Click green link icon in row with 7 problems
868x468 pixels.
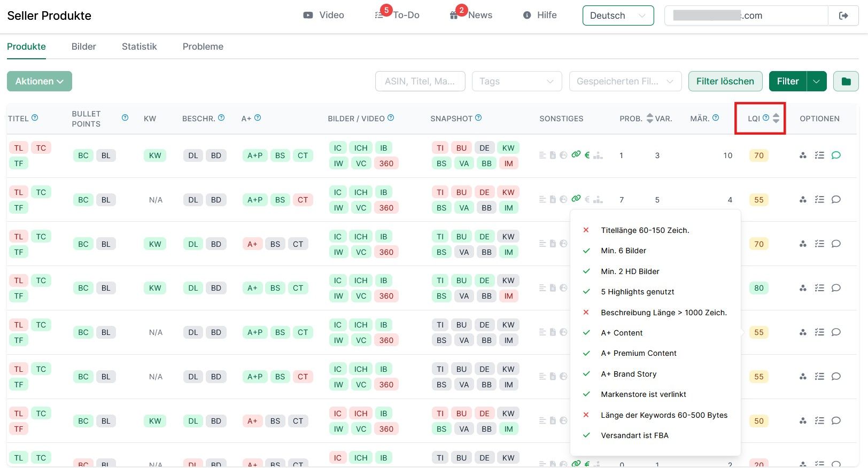[576, 199]
